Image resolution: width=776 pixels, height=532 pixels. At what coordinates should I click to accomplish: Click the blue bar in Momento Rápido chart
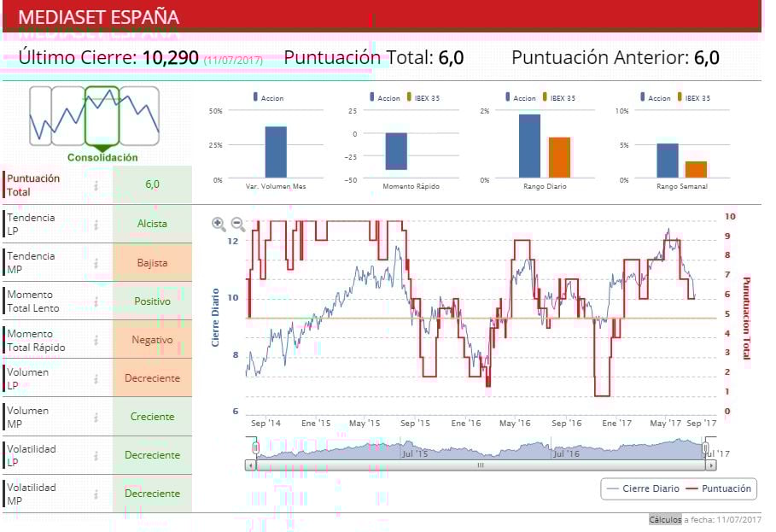(396, 151)
